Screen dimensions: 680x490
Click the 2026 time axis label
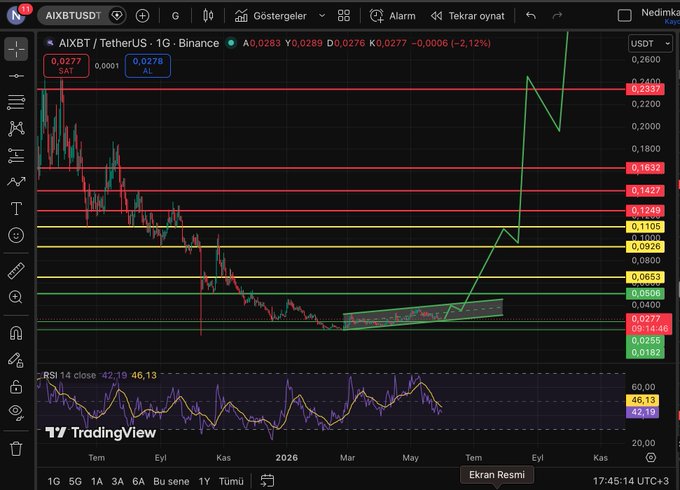click(x=287, y=457)
